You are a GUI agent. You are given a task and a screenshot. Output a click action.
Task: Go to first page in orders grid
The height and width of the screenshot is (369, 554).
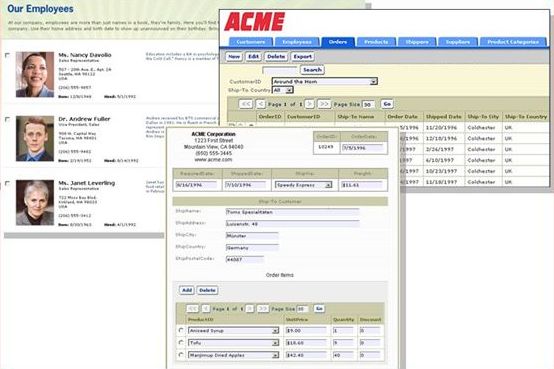246,104
